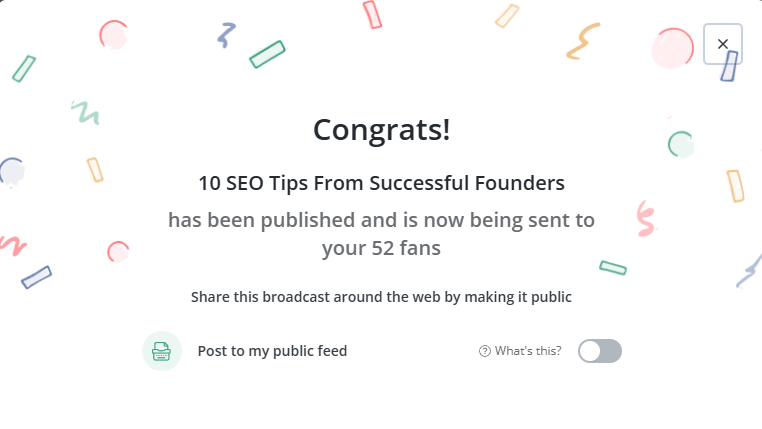Click the blue squiggle confetti at the top
The width and height of the screenshot is (762, 429).
tap(227, 35)
